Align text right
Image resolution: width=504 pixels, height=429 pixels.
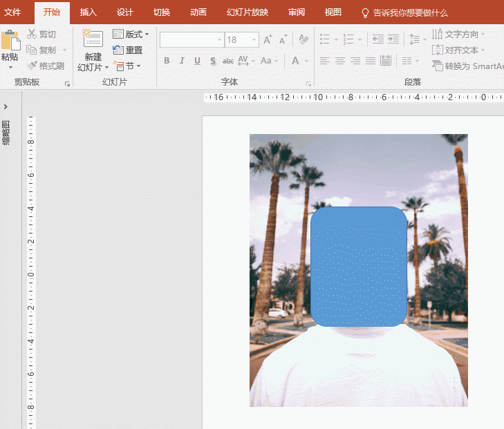[x=355, y=61]
